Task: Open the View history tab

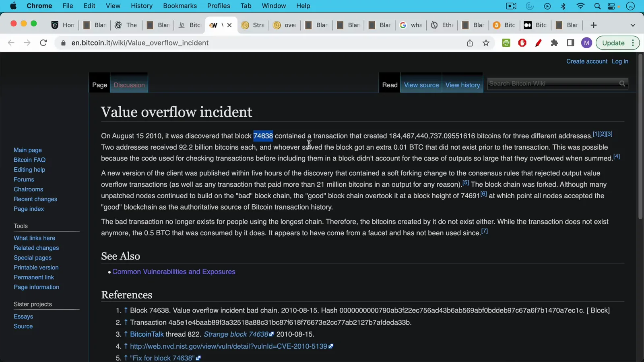Action: 462,85
